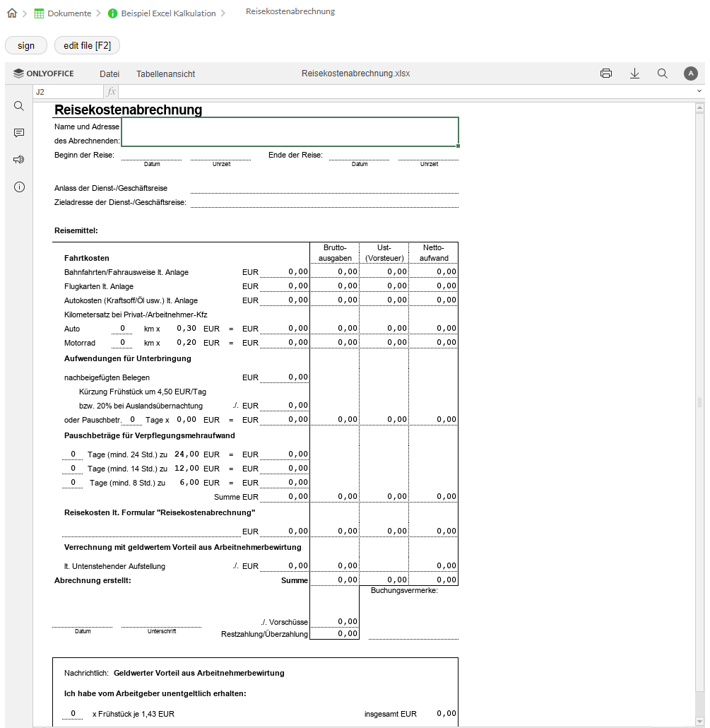Select the 'Kürzung Frühstück um 4,50 EUR/Tag' cell
Screen dimensions: 710x728
(143, 392)
